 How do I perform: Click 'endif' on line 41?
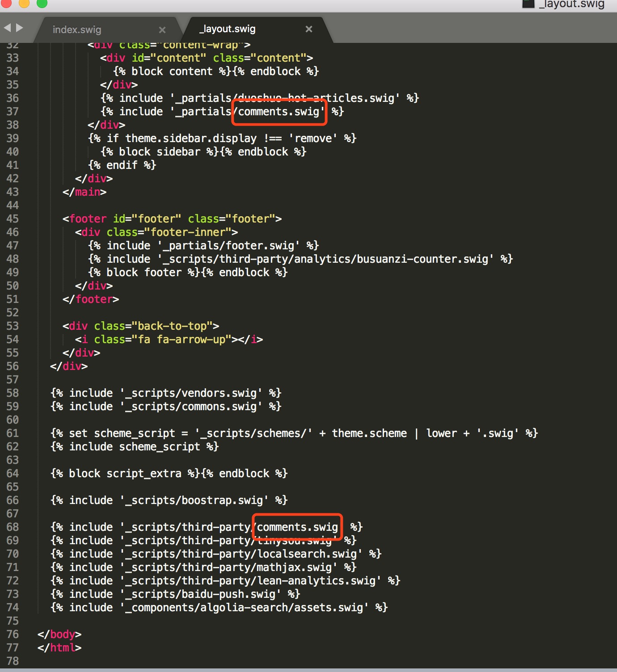pos(122,165)
